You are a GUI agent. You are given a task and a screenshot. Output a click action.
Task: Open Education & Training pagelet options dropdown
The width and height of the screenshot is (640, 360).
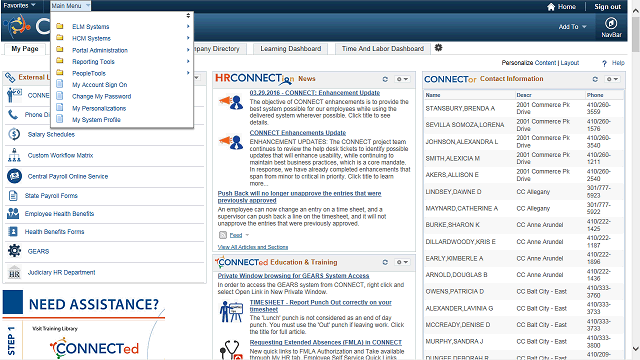pos(402,262)
